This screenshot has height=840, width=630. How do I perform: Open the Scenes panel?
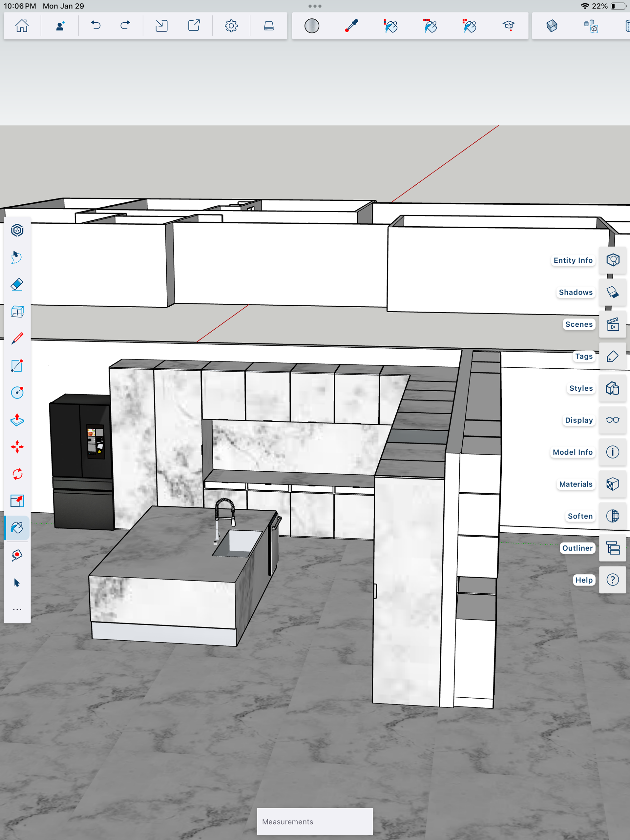tap(613, 325)
